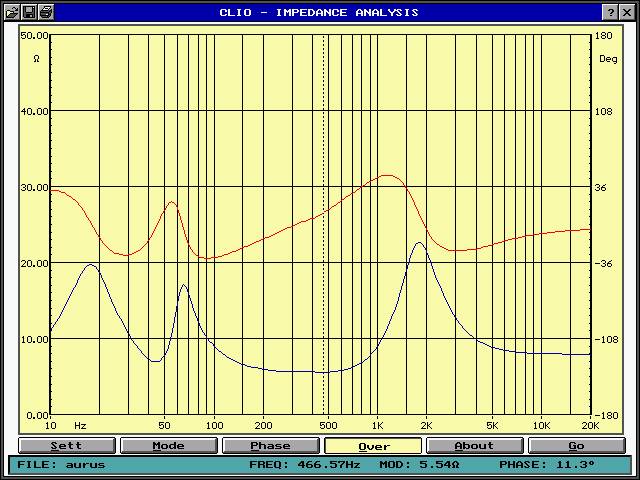
Task: Start measurement with the Go button
Action: point(577,446)
